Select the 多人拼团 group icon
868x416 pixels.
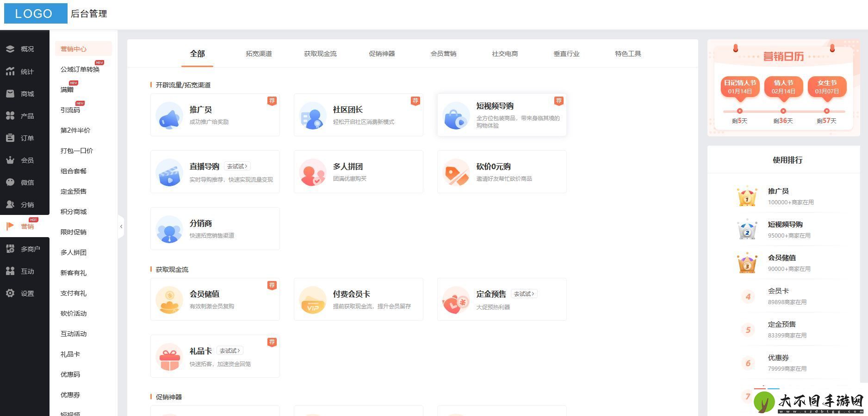313,172
